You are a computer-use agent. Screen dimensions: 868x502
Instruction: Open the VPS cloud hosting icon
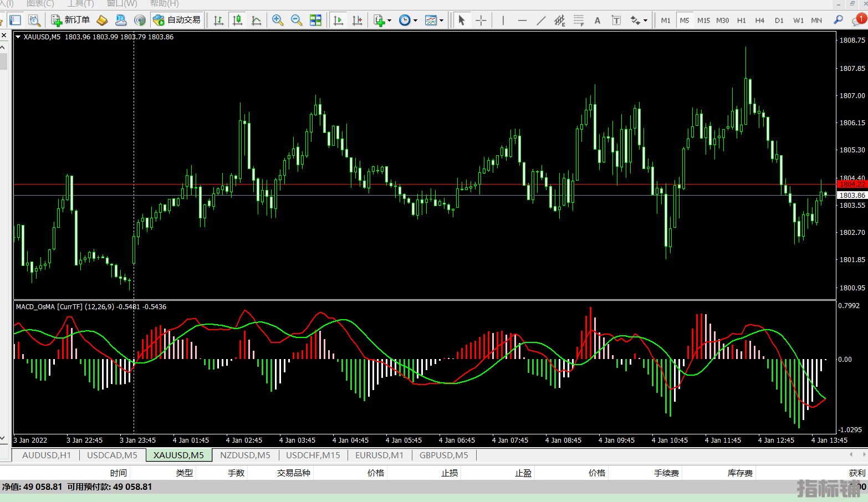(121, 21)
